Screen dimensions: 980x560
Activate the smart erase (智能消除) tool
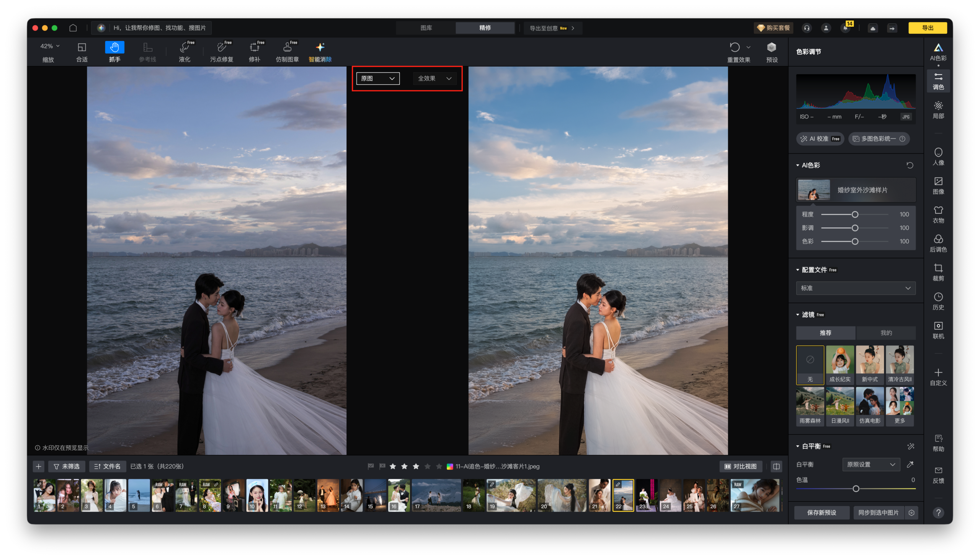[x=320, y=52]
